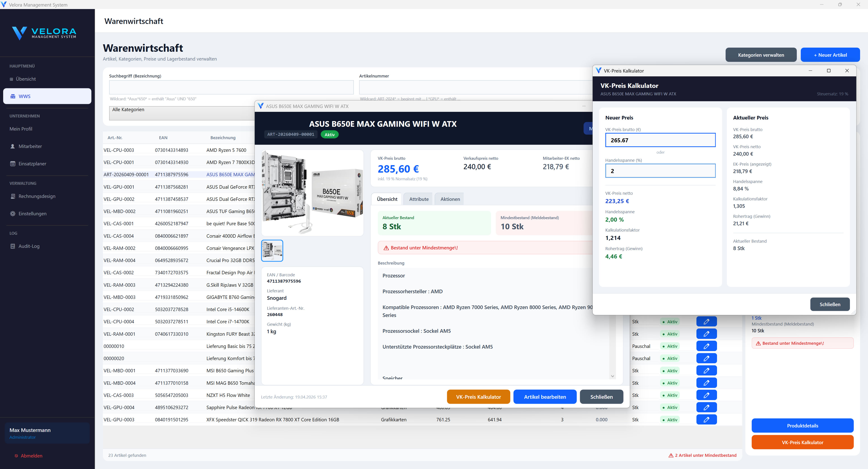Image resolution: width=868 pixels, height=469 pixels.
Task: Click the Handelsspanne percent field
Action: click(660, 171)
